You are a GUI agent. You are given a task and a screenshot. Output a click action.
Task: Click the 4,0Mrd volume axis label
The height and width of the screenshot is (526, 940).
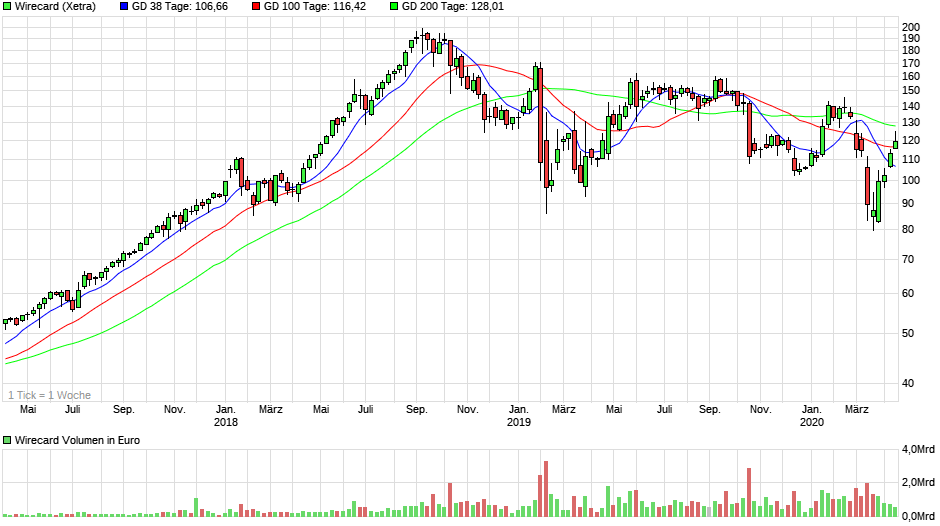tap(918, 449)
